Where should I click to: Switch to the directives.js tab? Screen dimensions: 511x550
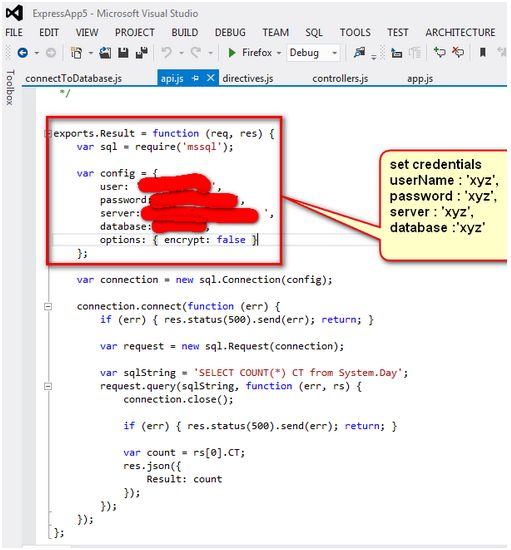tap(248, 78)
